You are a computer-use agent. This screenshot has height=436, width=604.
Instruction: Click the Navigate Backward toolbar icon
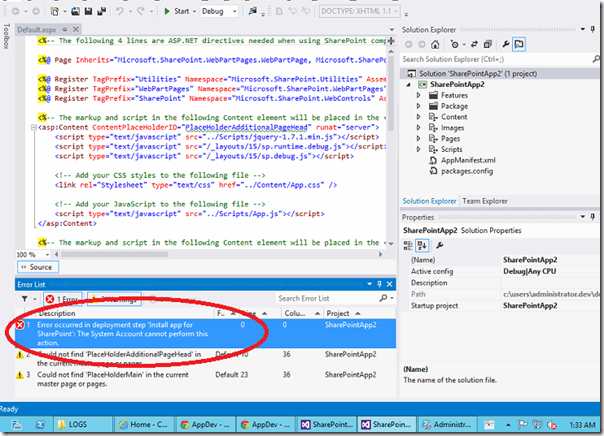[15, 12]
